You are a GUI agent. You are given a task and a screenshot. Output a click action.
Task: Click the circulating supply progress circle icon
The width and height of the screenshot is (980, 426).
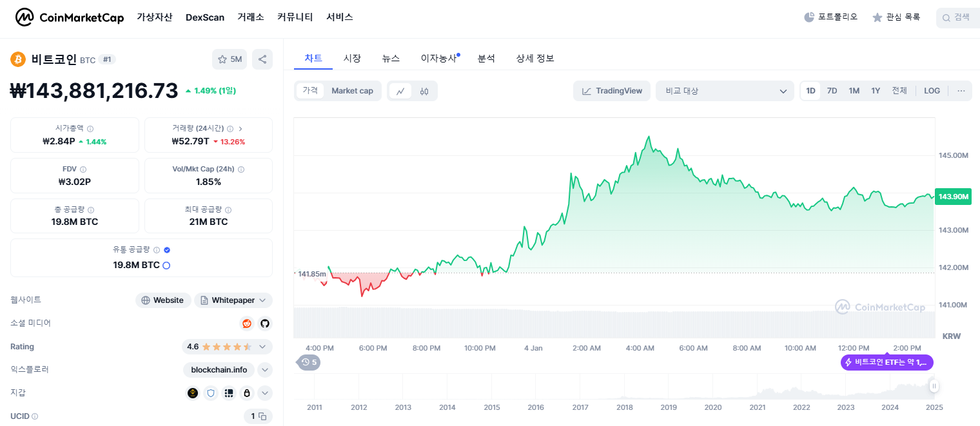click(x=166, y=266)
